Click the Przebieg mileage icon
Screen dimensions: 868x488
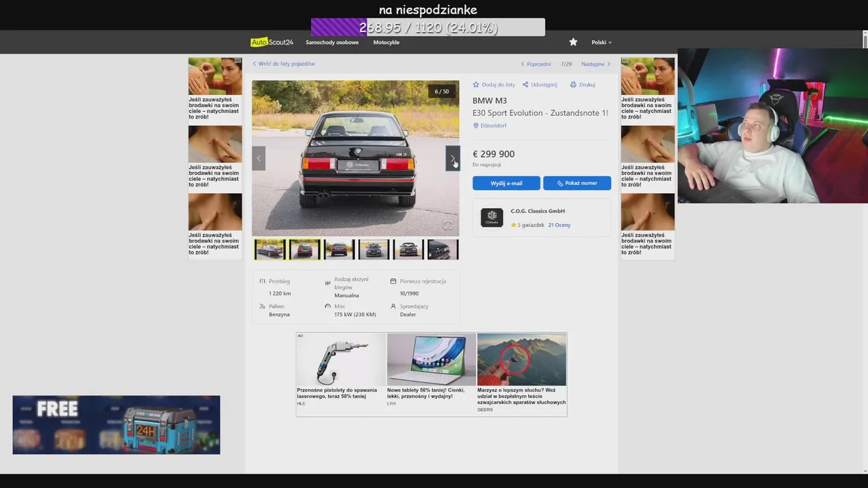point(262,281)
